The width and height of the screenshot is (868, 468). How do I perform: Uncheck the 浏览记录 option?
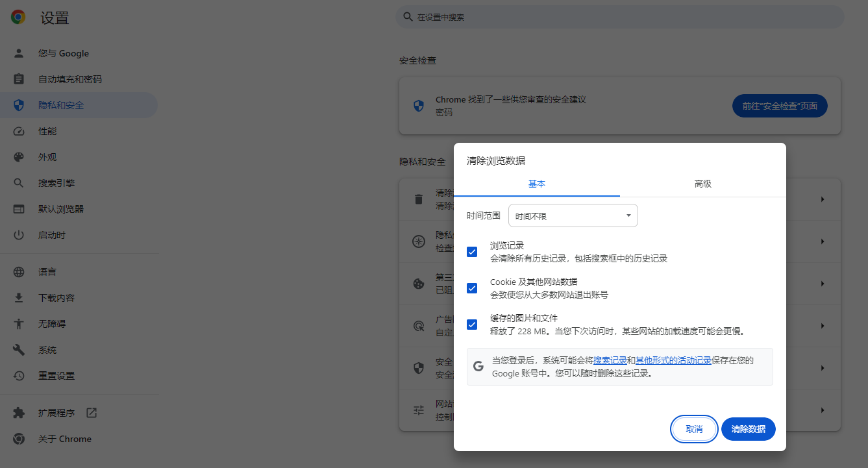[471, 251]
